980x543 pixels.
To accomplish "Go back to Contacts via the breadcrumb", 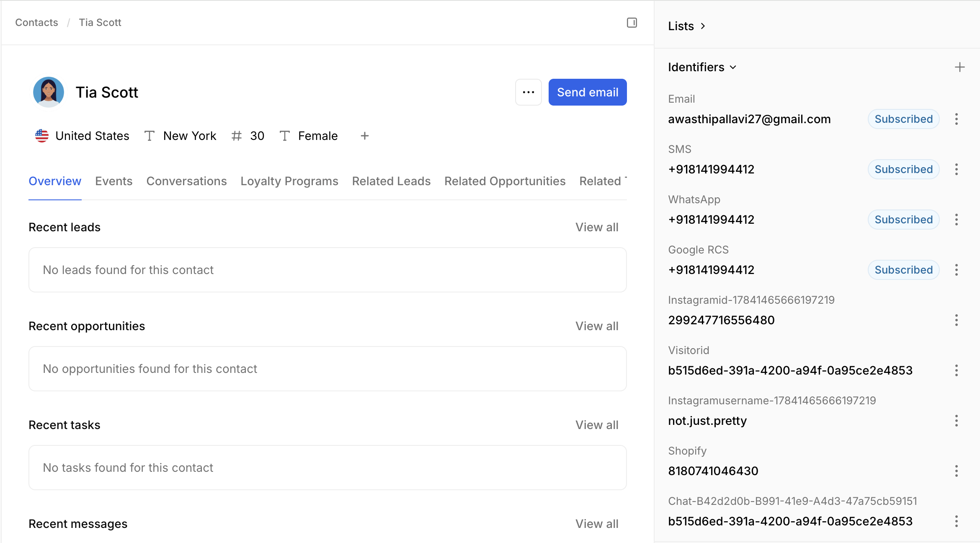I will click(x=36, y=23).
